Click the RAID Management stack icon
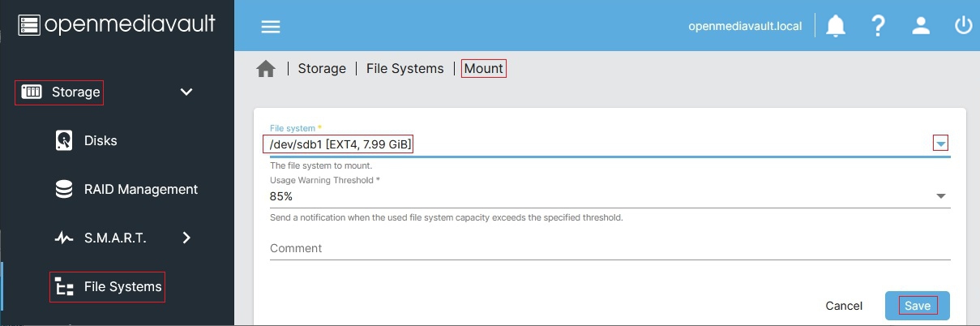The height and width of the screenshot is (326, 980). click(x=64, y=190)
